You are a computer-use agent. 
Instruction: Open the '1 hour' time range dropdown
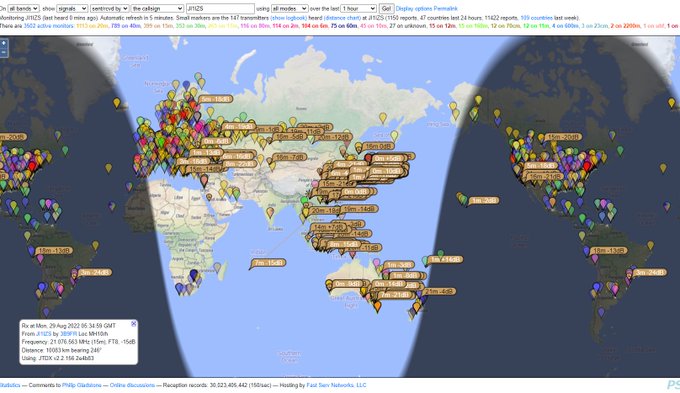358,8
